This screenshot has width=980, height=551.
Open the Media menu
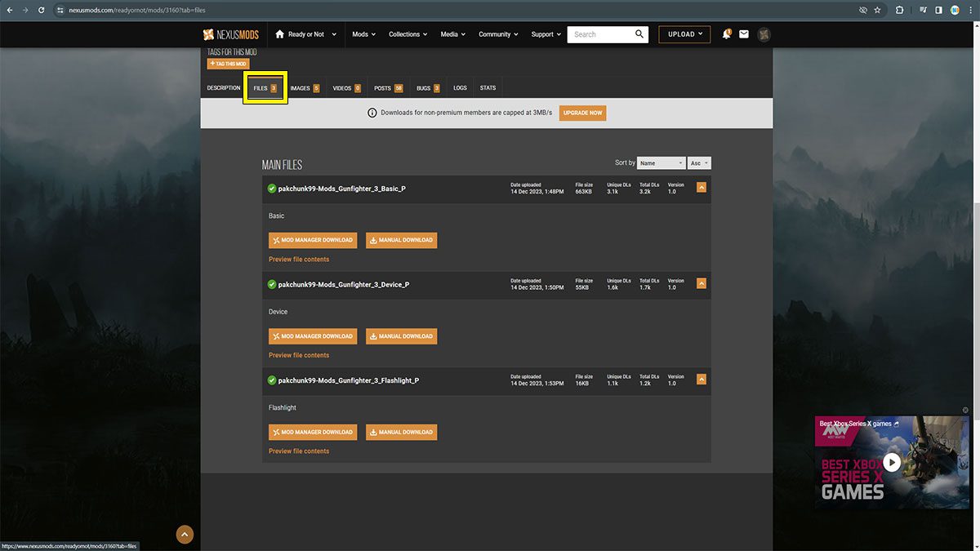(x=452, y=34)
